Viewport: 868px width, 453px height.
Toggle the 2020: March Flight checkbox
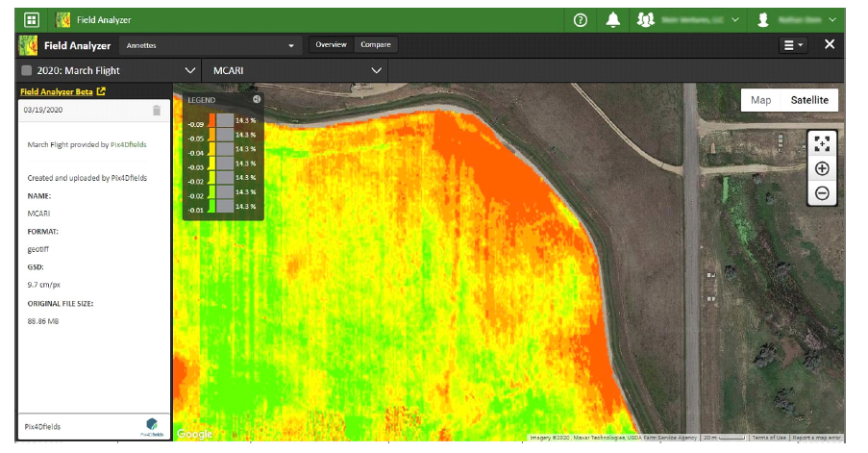pos(27,71)
